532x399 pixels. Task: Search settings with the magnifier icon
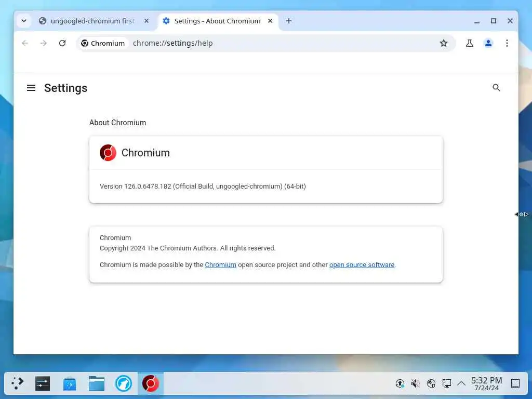(496, 88)
